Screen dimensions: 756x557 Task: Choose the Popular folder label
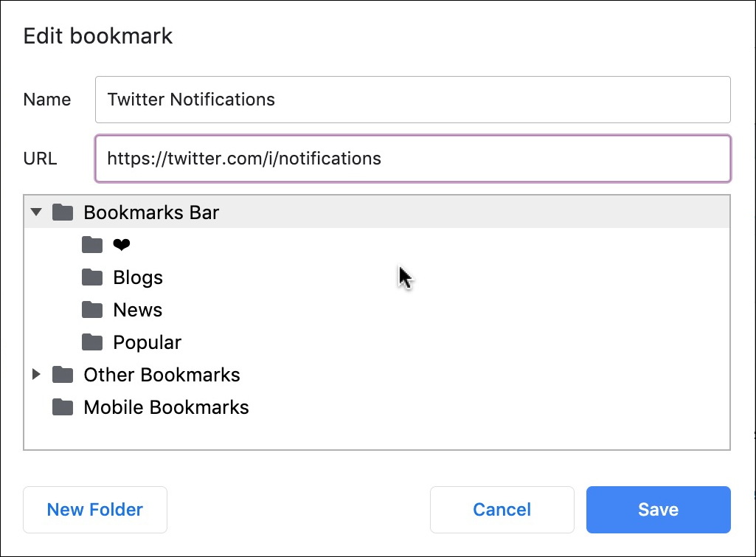147,342
